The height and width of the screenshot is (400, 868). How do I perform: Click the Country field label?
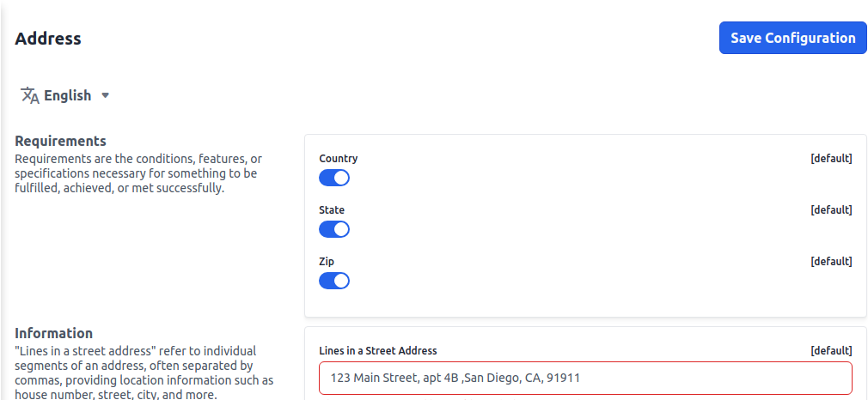338,159
